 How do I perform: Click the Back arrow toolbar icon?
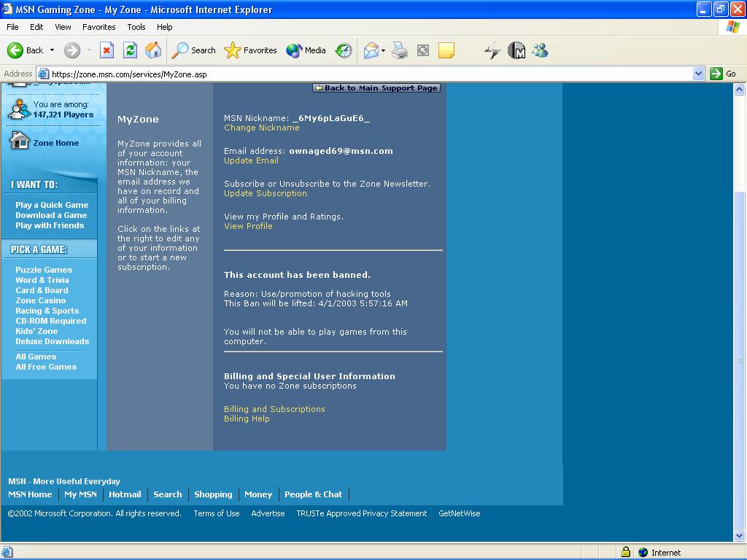(15, 50)
